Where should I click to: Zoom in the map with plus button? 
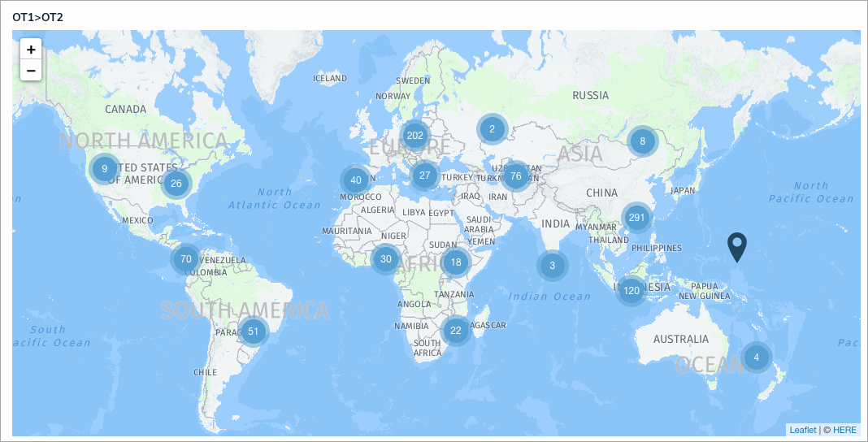click(x=31, y=50)
